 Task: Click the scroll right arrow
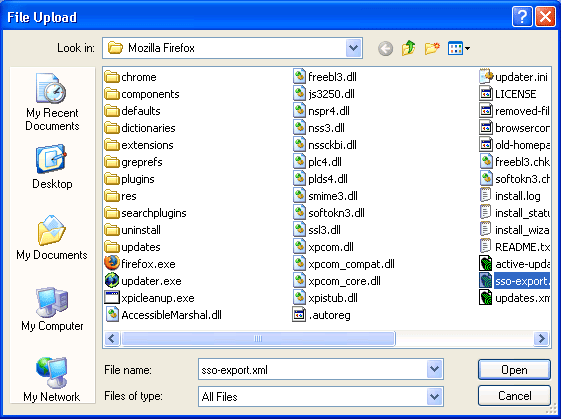[541, 338]
